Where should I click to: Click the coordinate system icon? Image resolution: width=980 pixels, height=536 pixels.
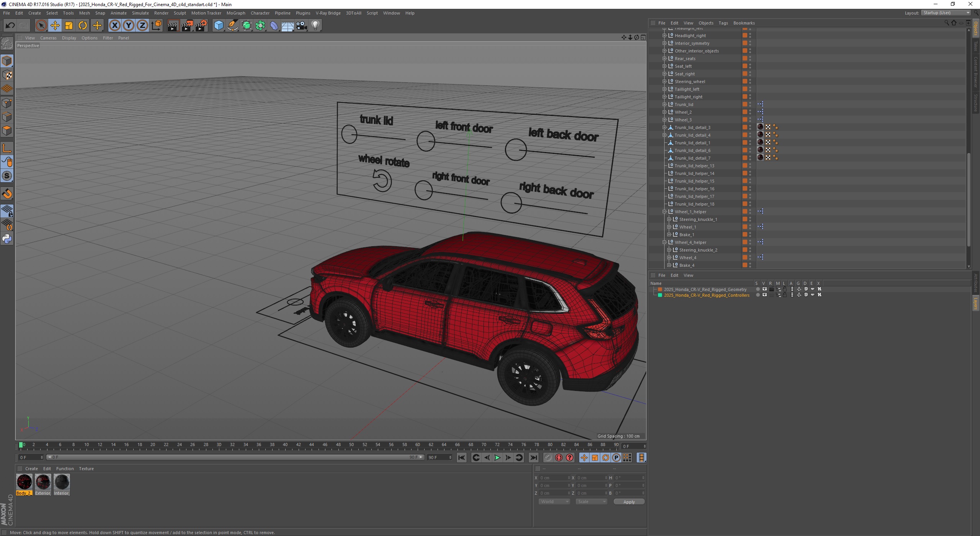pyautogui.click(x=156, y=26)
